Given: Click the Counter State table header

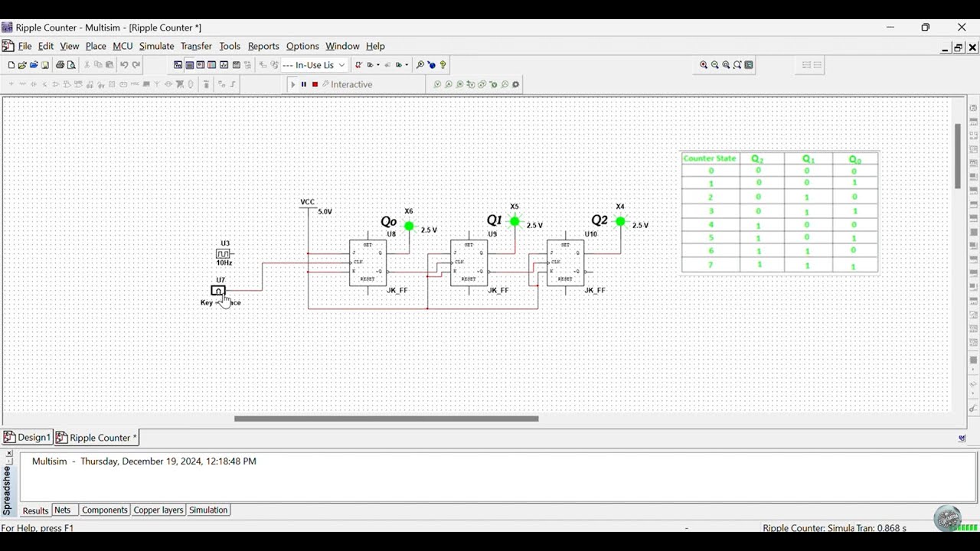Looking at the screenshot, I should pyautogui.click(x=710, y=158).
